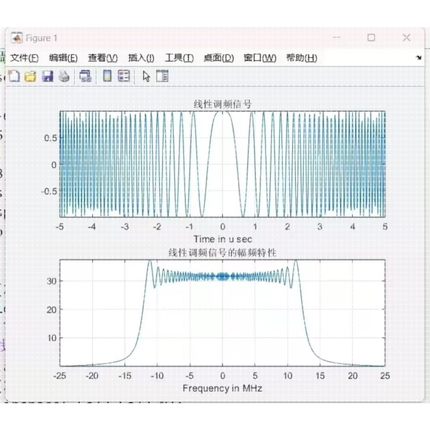The width and height of the screenshot is (430, 430).
Task: Click the -25 tick on the frequency axis
Action: [x=60, y=376]
